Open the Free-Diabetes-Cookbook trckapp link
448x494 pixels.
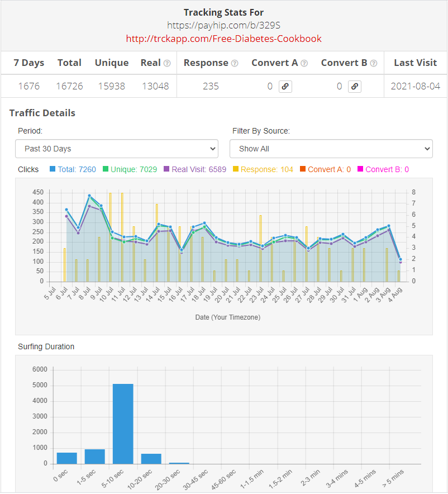(x=223, y=39)
